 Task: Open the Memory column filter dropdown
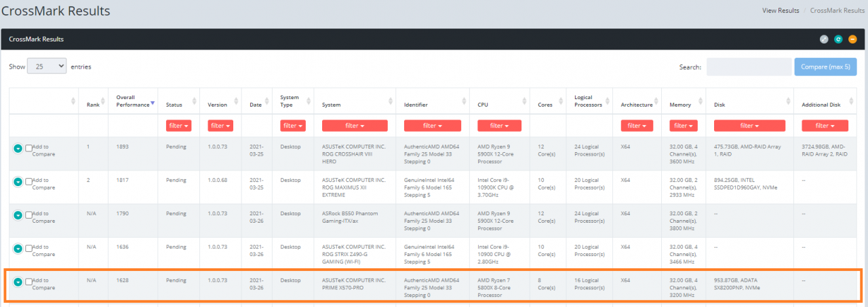[683, 126]
